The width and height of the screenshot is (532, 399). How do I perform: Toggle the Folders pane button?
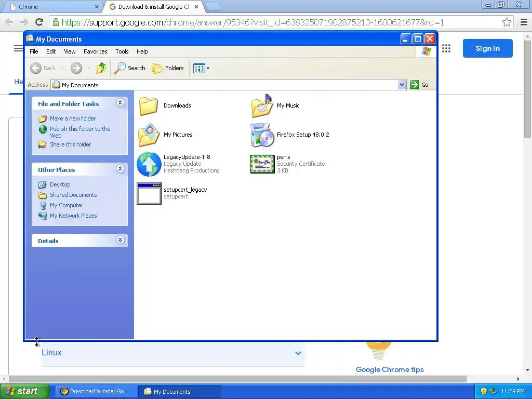pyautogui.click(x=168, y=68)
